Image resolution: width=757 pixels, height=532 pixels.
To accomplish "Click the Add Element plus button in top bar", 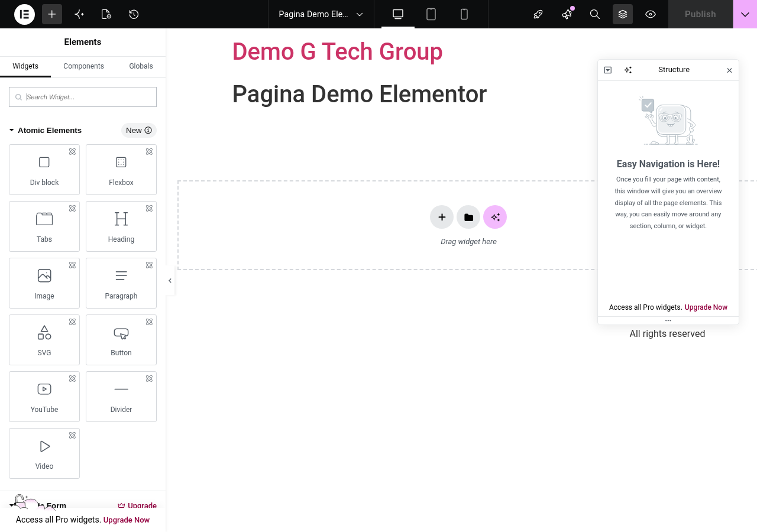I will [52, 14].
